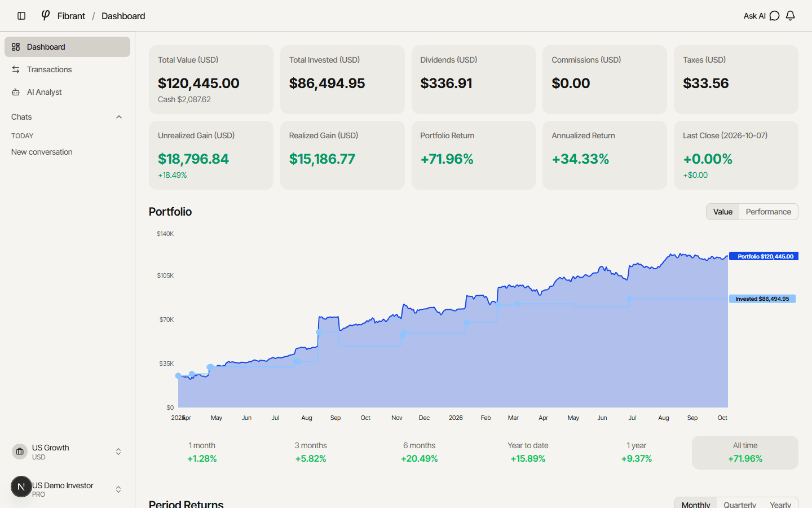Screen dimensions: 812x508
Task: Click the Total Value (USD) card
Action: coord(211,80)
